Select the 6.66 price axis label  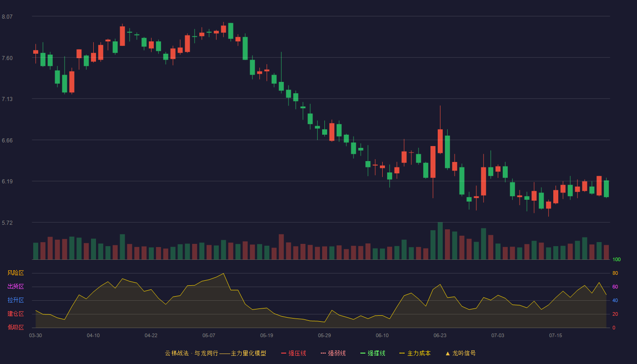point(7,141)
